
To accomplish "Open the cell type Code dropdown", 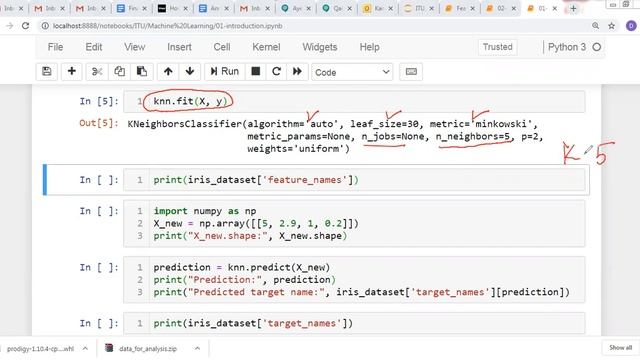I will click(x=352, y=72).
